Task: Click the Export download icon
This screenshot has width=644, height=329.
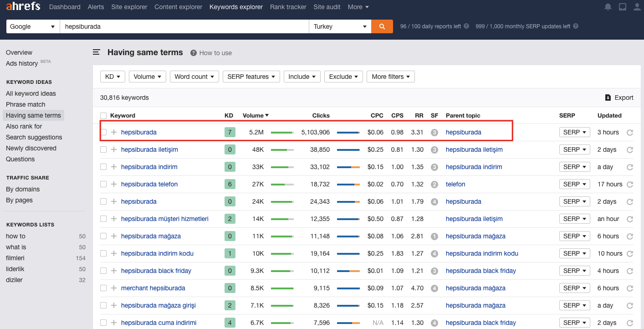Action: pyautogui.click(x=608, y=98)
